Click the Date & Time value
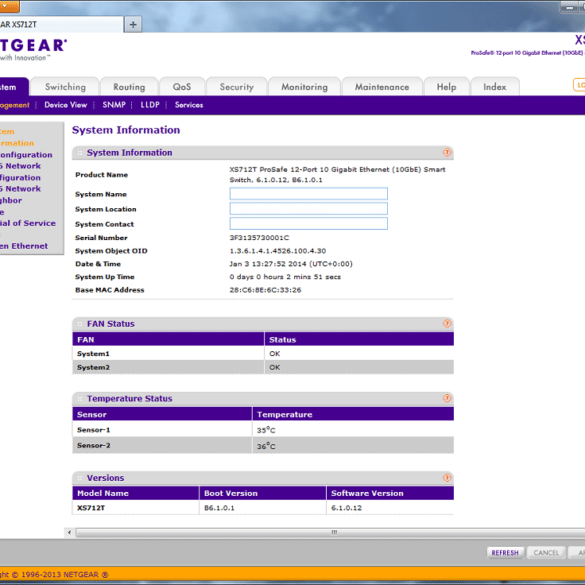 point(291,264)
